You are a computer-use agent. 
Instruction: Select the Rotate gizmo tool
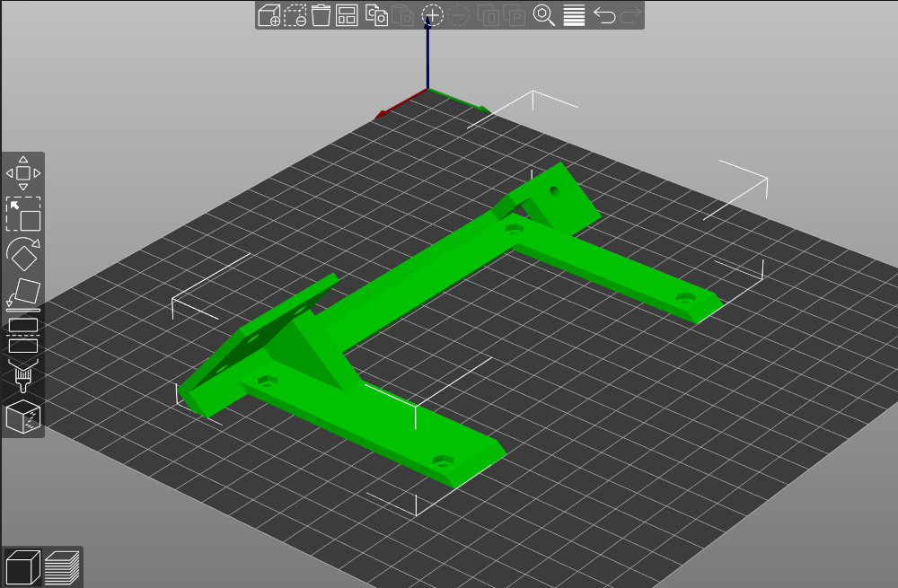[23, 254]
